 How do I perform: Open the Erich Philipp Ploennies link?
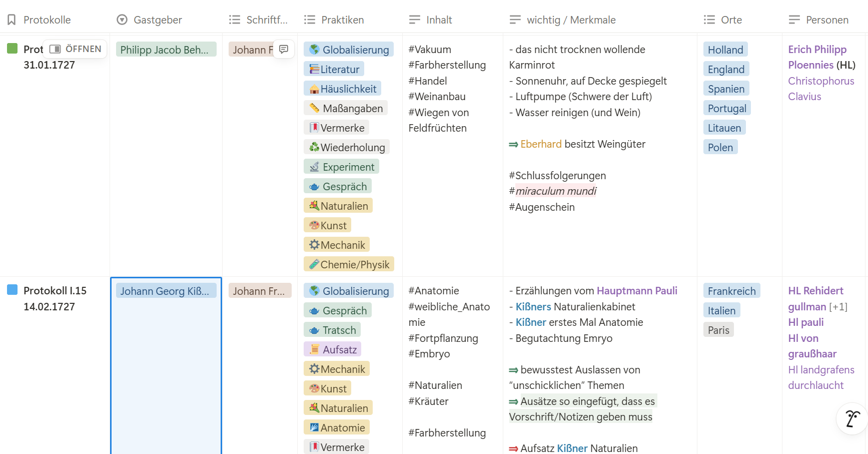point(817,57)
